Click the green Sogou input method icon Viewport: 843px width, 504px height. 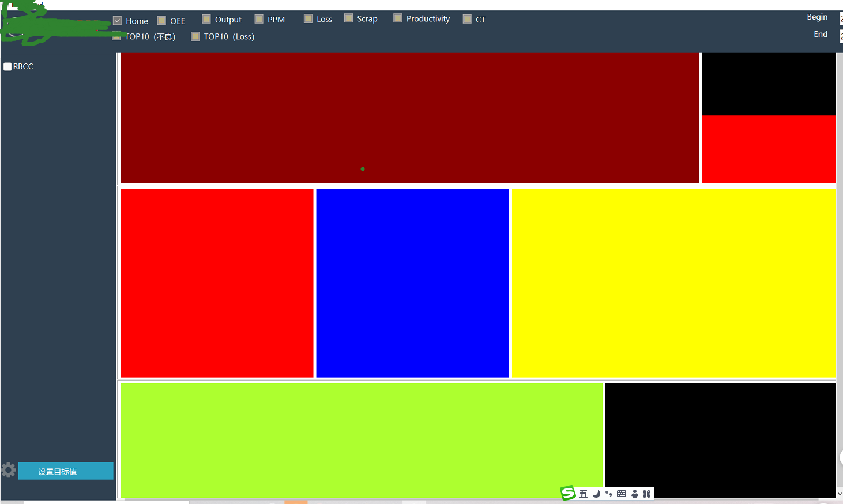tap(567, 493)
